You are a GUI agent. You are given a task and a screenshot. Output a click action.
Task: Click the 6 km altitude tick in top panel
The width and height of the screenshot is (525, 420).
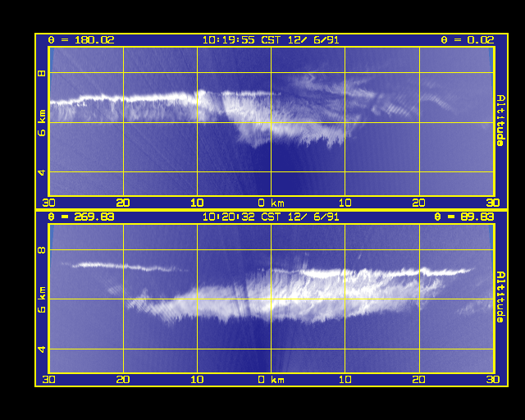click(42, 123)
